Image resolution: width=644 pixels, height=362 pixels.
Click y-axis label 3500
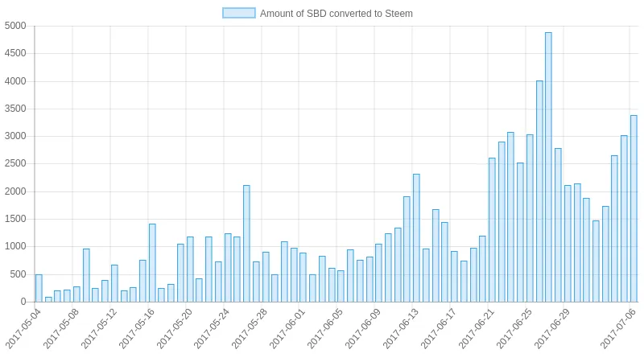pyautogui.click(x=15, y=109)
